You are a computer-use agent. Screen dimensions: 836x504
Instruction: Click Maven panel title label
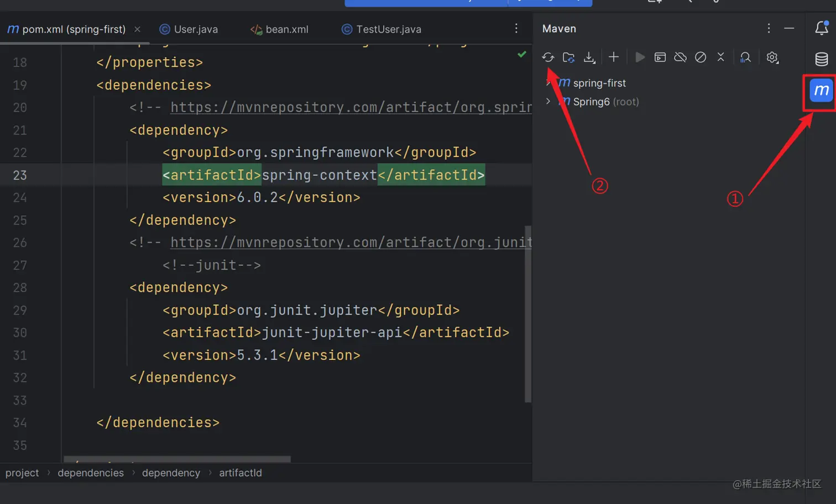559,29
